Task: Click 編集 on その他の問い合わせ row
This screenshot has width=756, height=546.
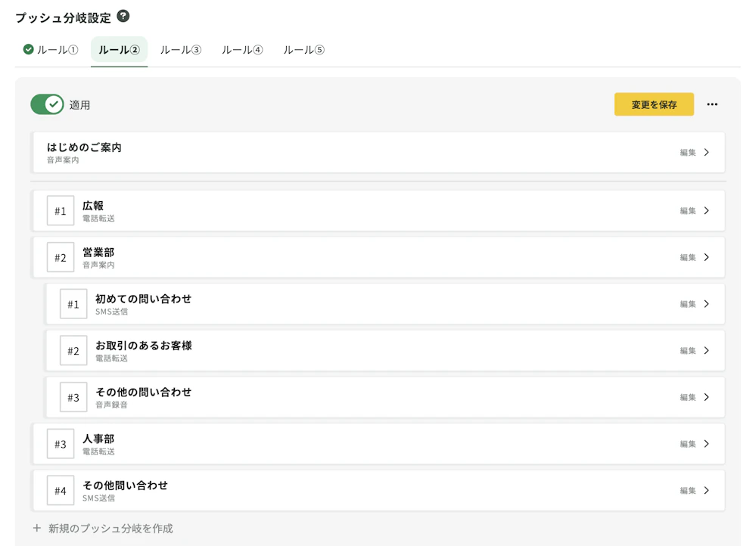Action: click(687, 398)
